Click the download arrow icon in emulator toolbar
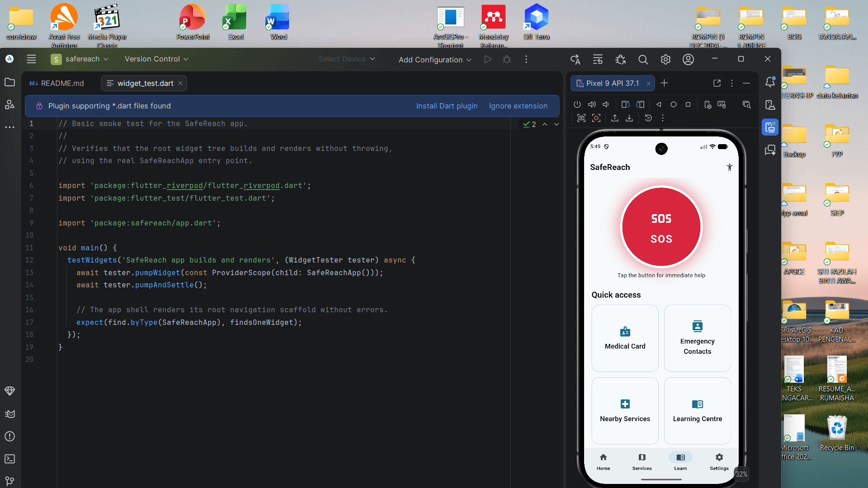 click(x=629, y=118)
